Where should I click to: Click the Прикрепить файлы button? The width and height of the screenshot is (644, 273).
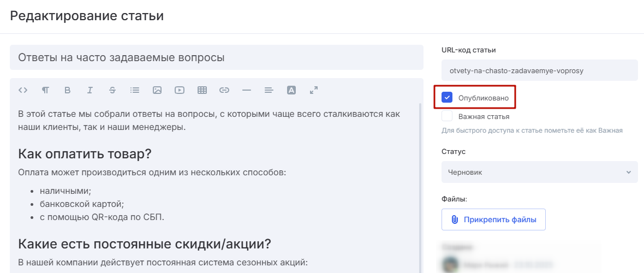click(493, 219)
